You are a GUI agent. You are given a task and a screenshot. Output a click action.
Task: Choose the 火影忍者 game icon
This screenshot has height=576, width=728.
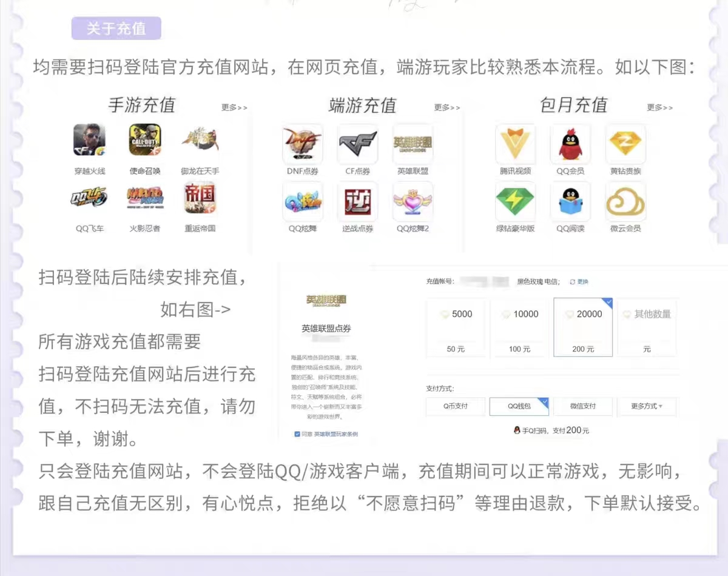pos(145,198)
